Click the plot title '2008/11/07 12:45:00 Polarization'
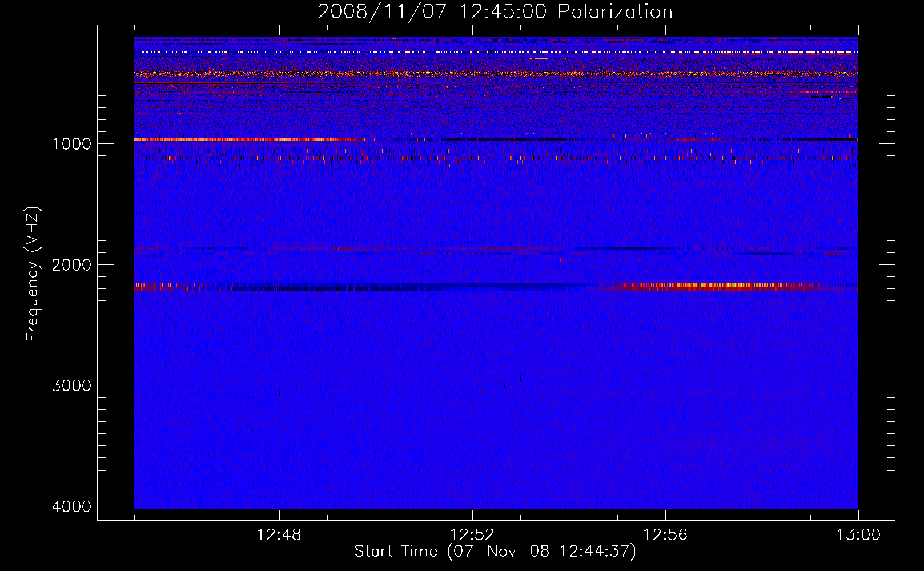The width and height of the screenshot is (924, 571). 495,12
